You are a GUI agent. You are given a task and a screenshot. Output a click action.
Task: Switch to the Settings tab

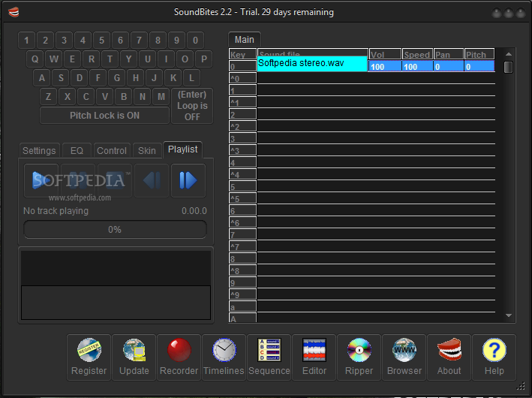39,150
